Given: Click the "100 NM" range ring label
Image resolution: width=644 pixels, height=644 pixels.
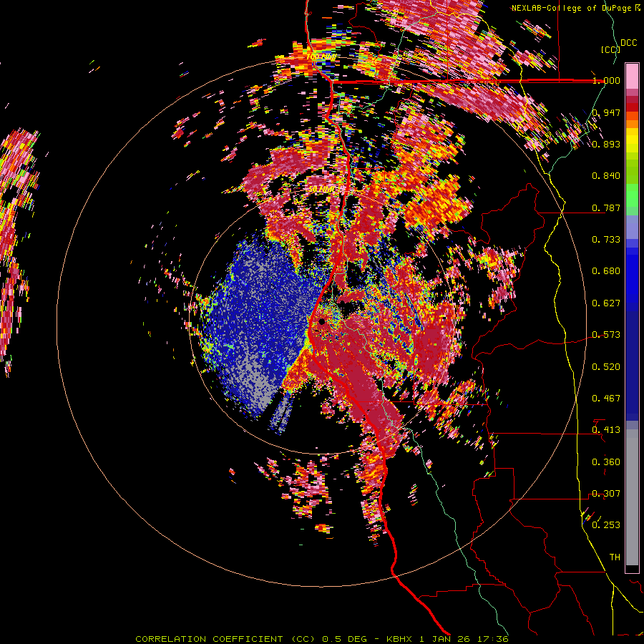Looking at the screenshot, I should coord(321,57).
